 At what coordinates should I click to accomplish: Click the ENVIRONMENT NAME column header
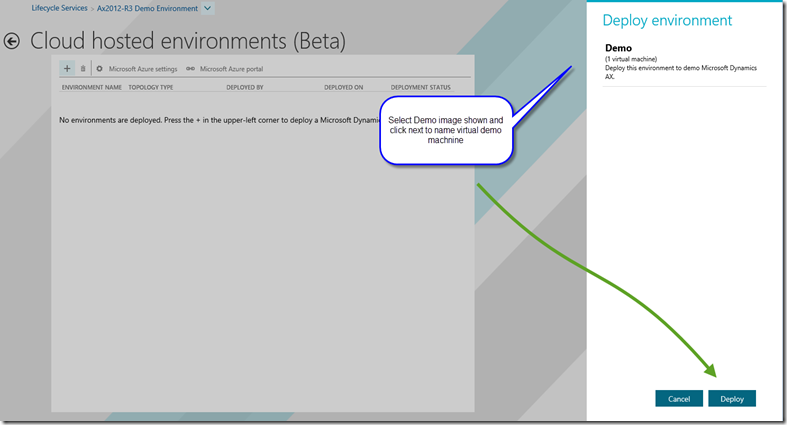[92, 87]
